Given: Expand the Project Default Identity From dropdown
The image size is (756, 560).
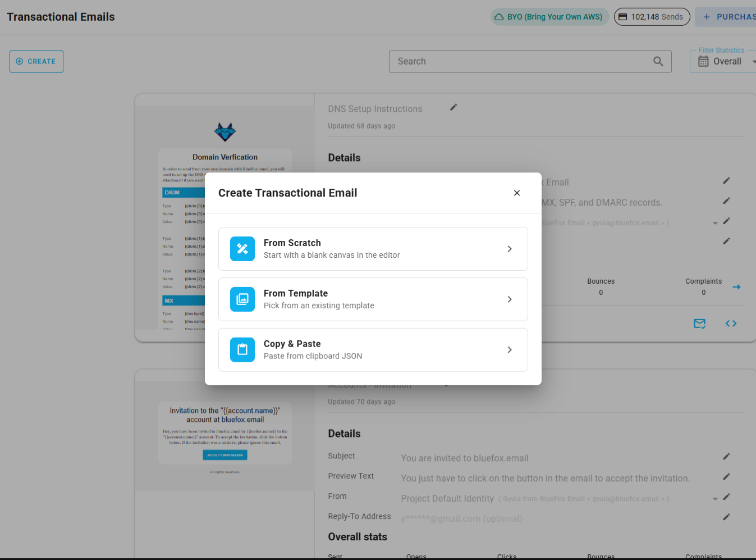Looking at the screenshot, I should (x=714, y=498).
